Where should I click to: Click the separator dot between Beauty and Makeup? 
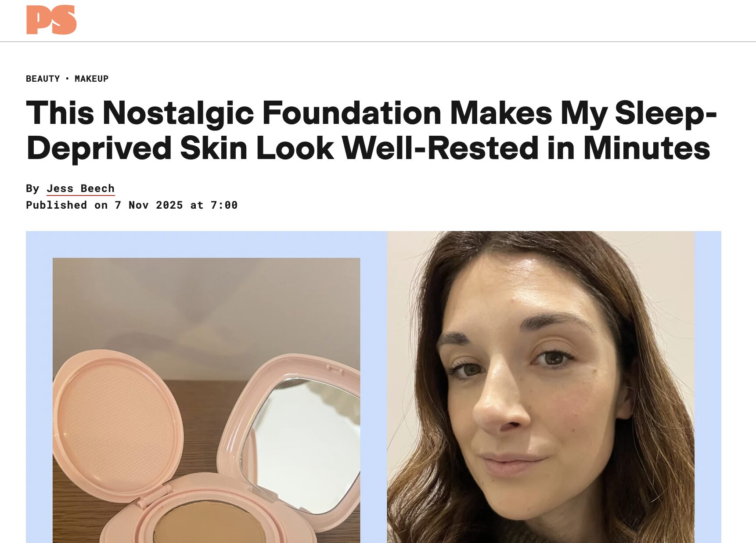[x=67, y=79]
